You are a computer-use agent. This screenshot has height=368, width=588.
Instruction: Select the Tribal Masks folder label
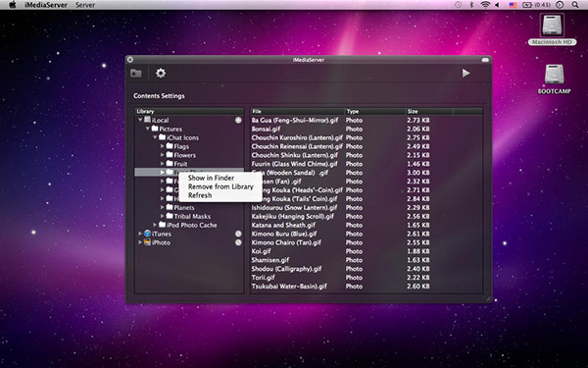(192, 216)
